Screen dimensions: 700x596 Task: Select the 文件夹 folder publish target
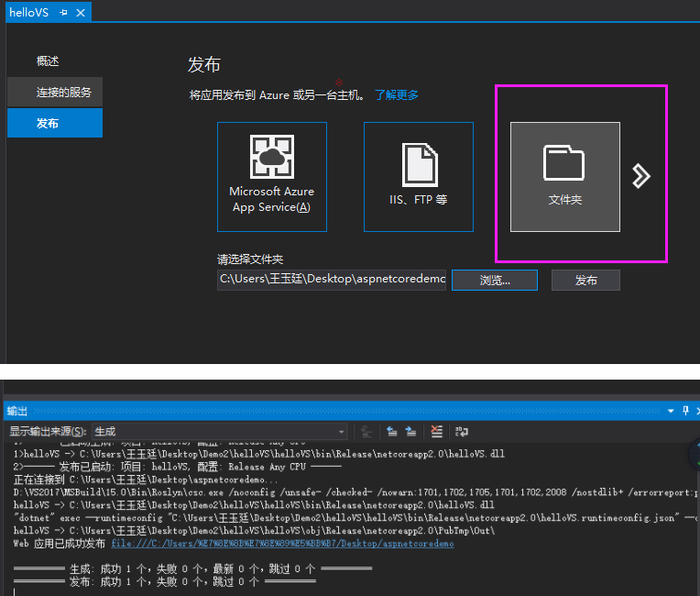[x=564, y=177]
